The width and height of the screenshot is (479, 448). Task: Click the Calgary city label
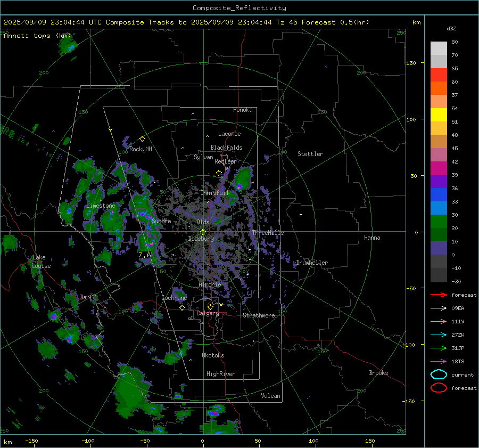pos(208,313)
